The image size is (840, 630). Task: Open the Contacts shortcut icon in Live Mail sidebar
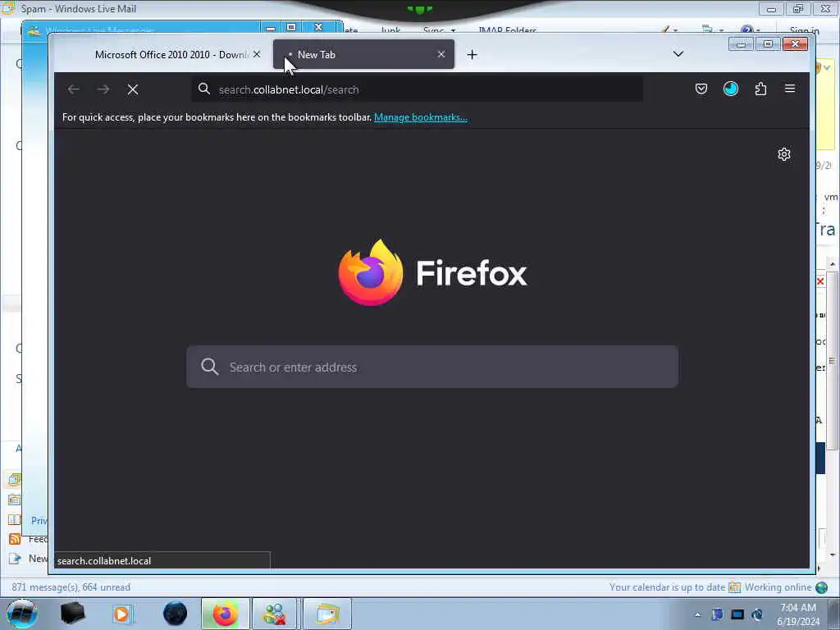pos(15,519)
